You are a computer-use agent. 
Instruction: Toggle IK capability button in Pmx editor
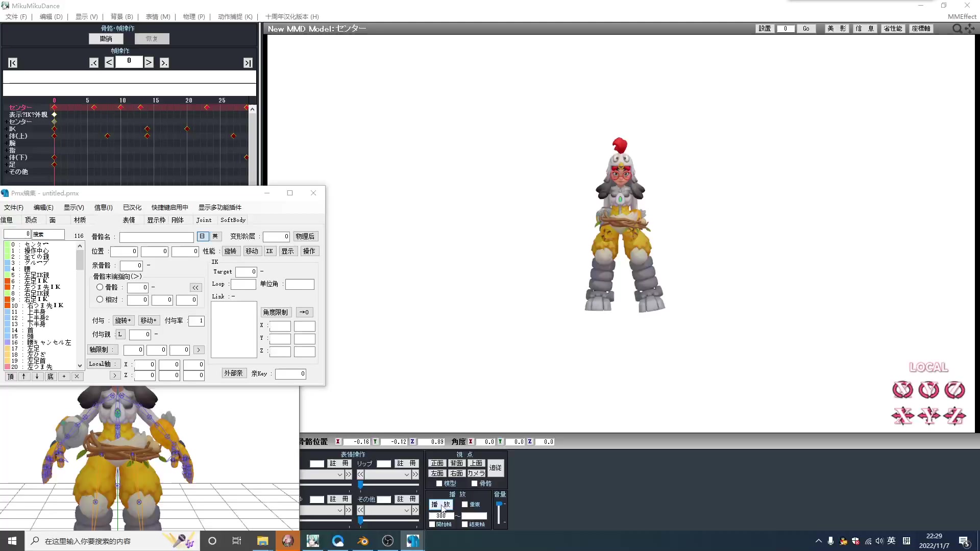coord(269,251)
